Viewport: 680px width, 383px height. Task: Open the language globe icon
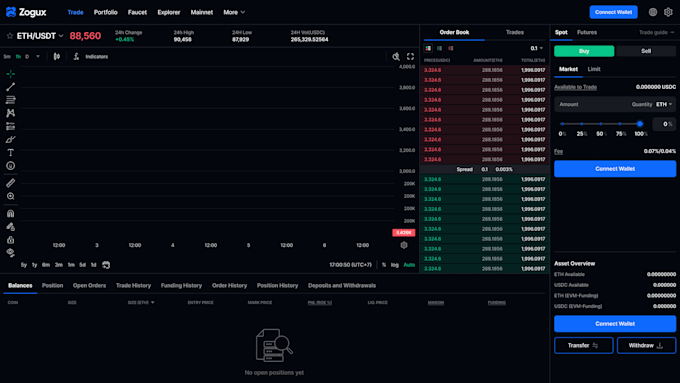coord(653,12)
